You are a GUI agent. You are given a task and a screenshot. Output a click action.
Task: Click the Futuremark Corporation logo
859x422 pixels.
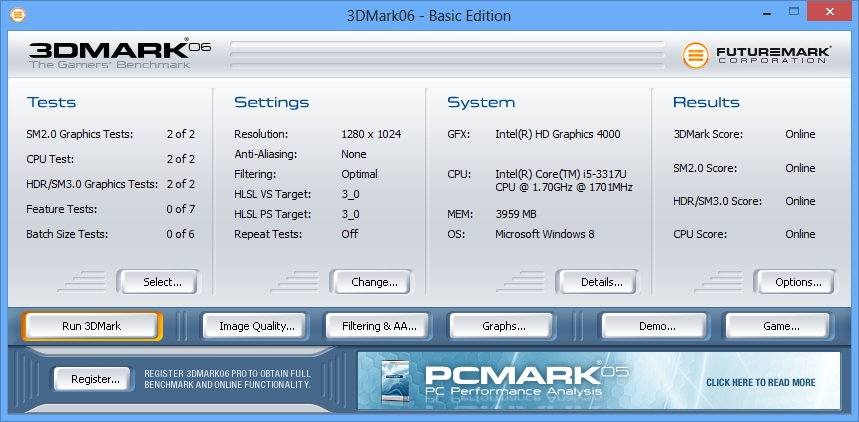click(757, 55)
